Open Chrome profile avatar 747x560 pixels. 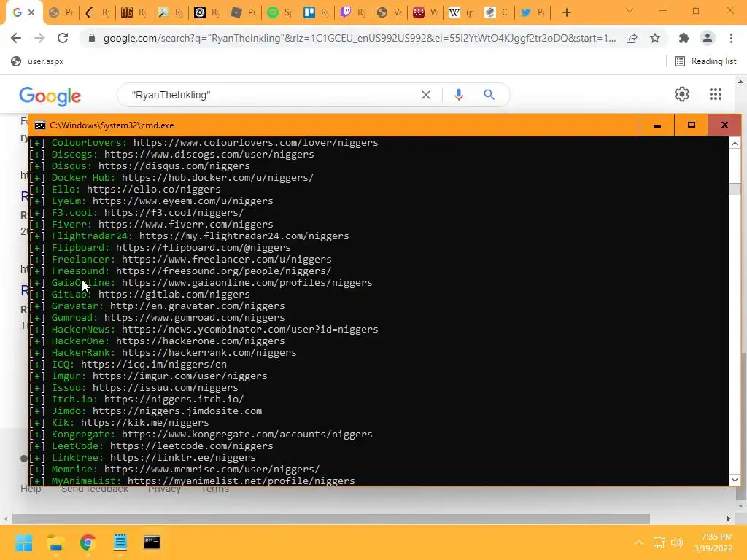click(708, 38)
